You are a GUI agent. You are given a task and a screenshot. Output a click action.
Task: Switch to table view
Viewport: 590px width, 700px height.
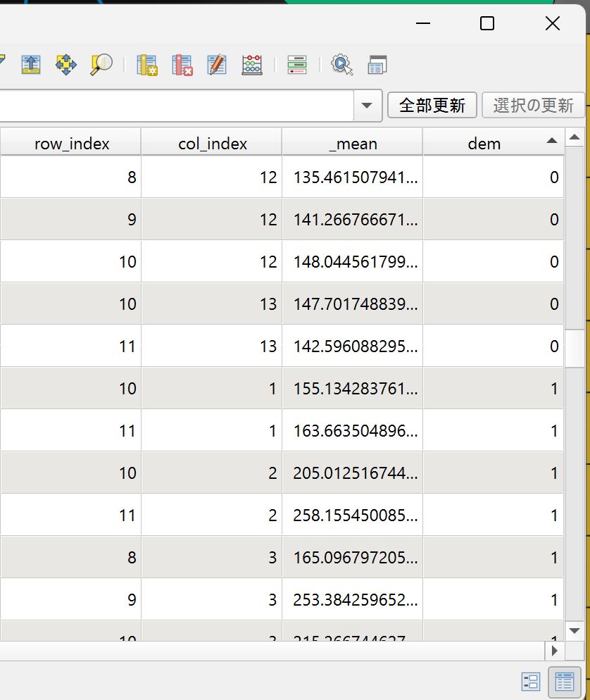tap(564, 682)
